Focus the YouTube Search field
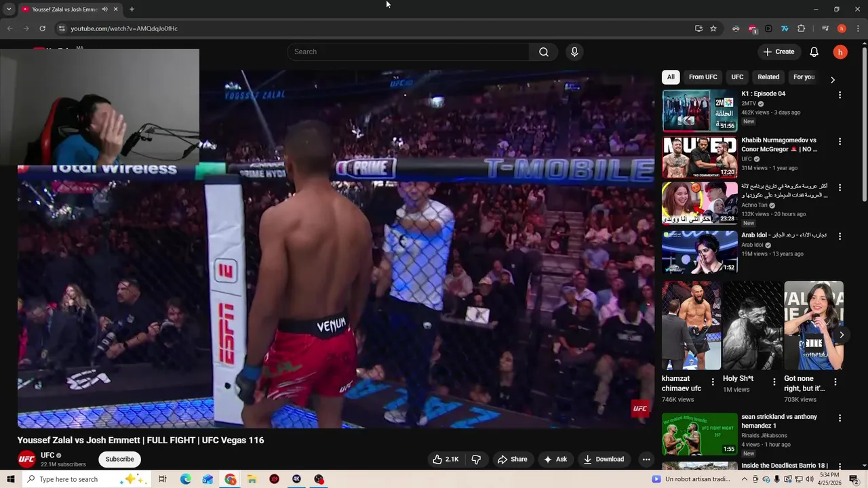Viewport: 868px width, 488px height. pos(408,52)
